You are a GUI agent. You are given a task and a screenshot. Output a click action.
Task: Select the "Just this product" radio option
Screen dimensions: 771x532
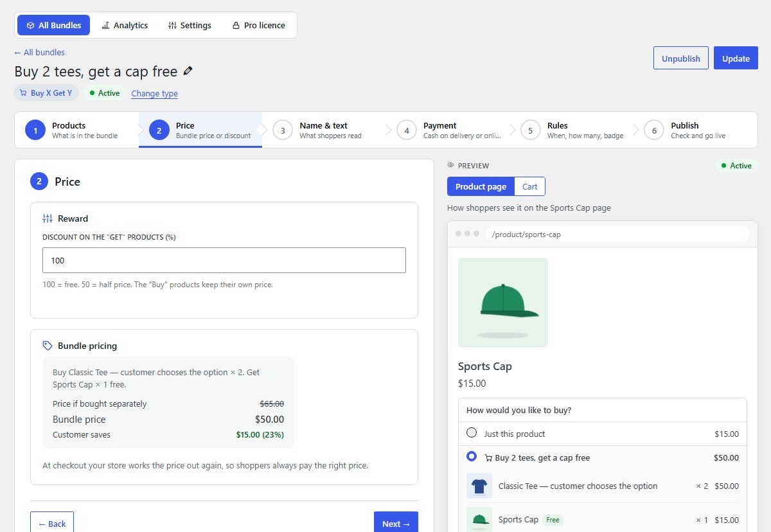point(472,433)
